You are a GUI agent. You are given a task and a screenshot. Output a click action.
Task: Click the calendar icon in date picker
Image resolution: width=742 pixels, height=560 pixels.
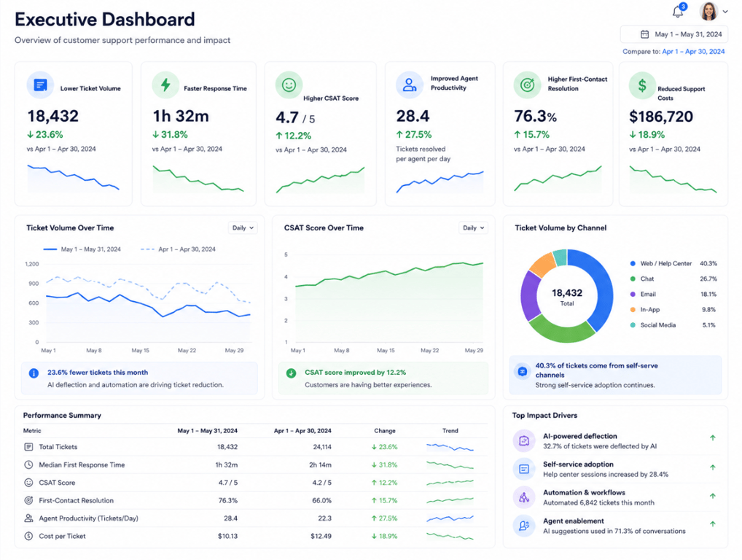coord(644,34)
